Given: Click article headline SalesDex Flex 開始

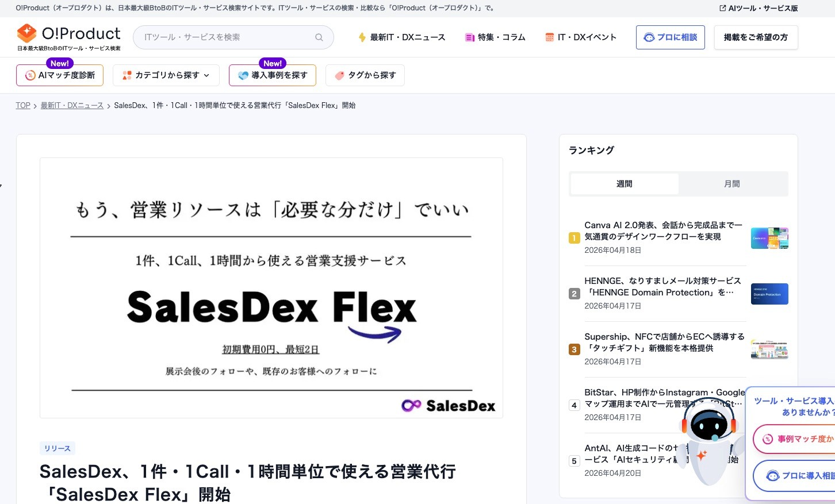Looking at the screenshot, I should tap(247, 483).
